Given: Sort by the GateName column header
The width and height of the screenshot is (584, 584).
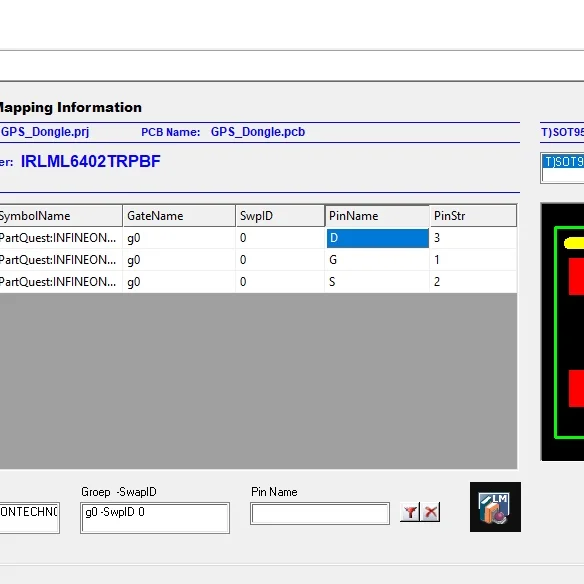Looking at the screenshot, I should pos(179,216).
